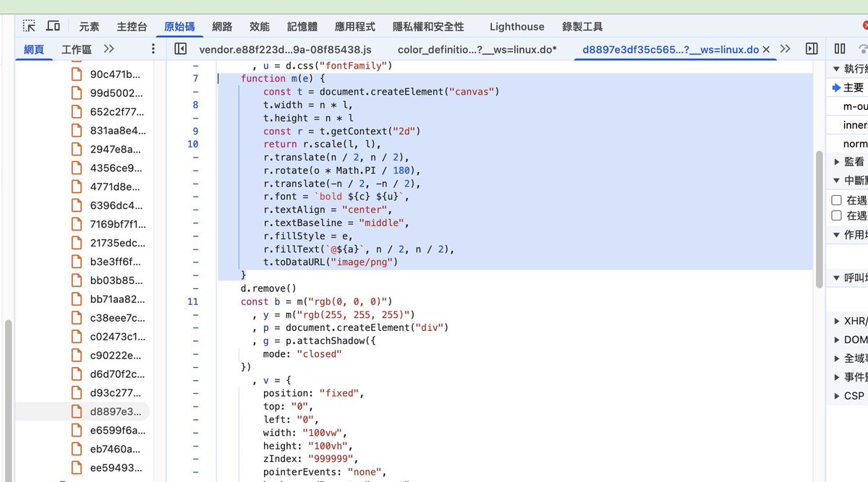Open the 隱私權和安全性 panel tab
Screen dimensions: 868x482
pos(428,27)
